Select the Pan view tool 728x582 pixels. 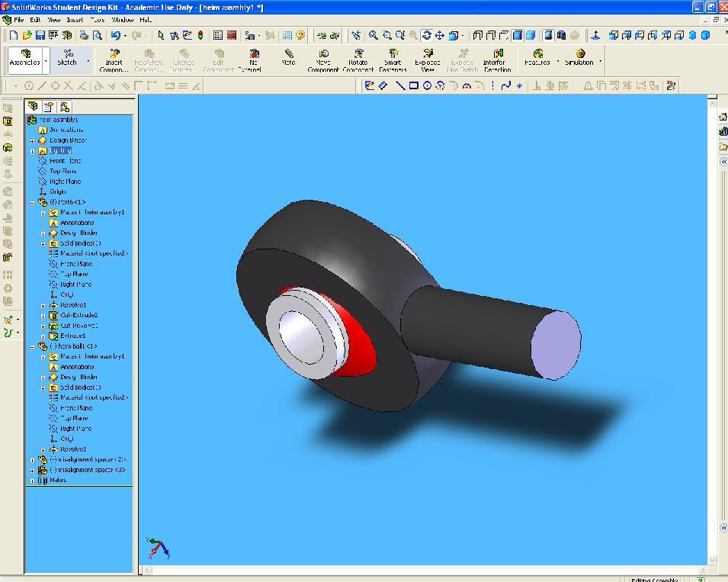[x=440, y=35]
